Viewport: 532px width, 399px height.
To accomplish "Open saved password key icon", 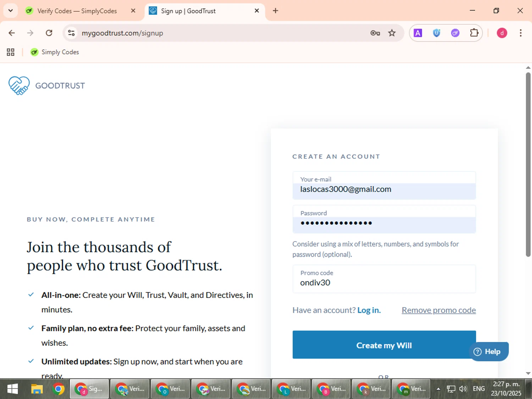I will 375,33.
